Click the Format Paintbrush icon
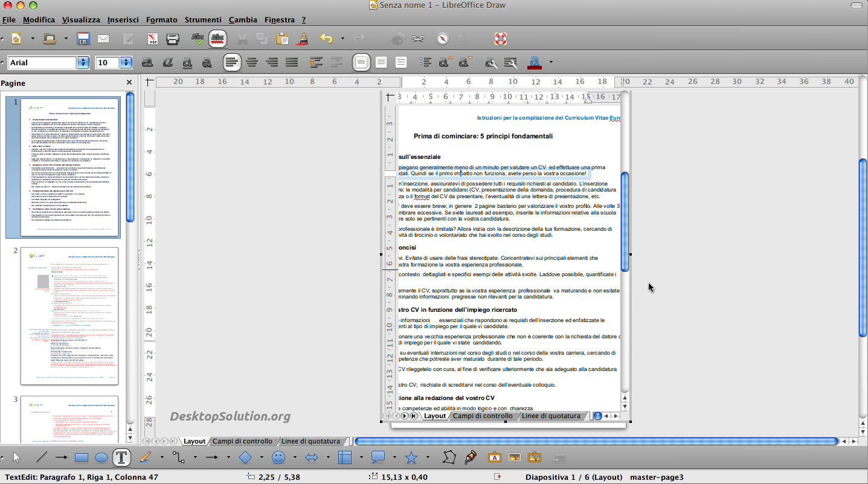The width and height of the screenshot is (868, 484). pyautogui.click(x=303, y=39)
